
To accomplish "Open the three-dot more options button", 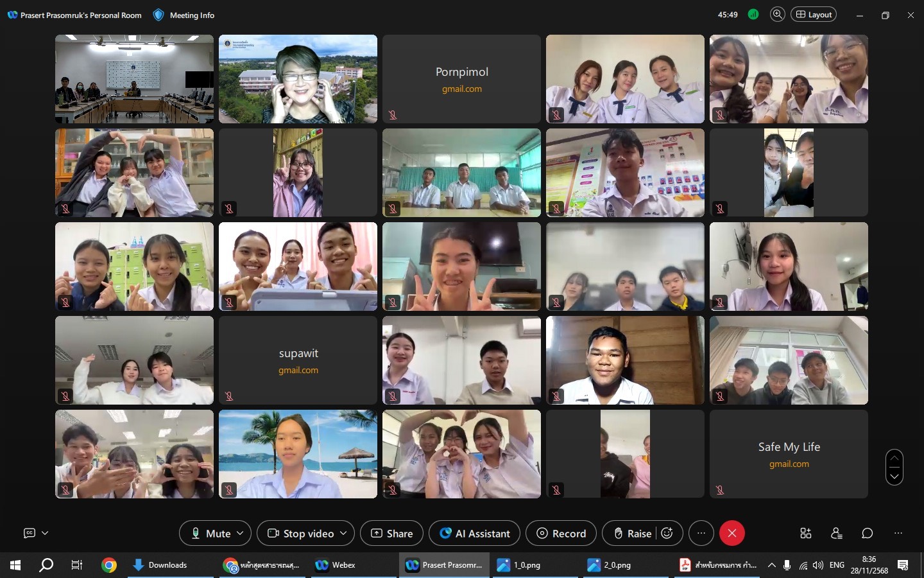I will (701, 533).
